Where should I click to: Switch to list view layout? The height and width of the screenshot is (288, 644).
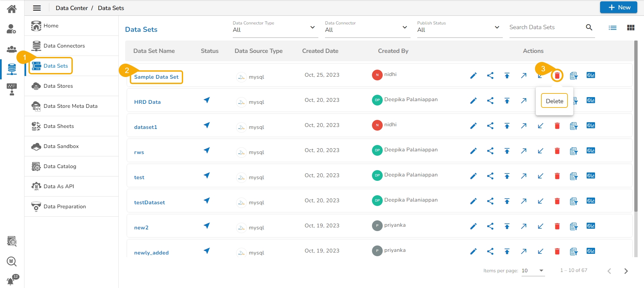click(x=612, y=28)
